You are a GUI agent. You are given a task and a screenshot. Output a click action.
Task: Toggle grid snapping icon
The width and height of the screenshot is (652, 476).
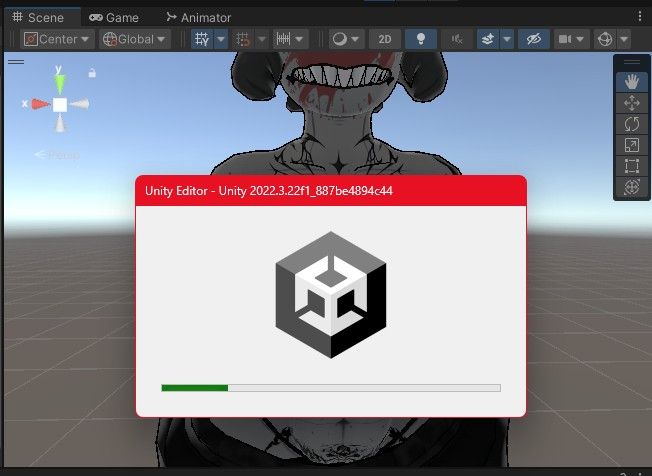coord(242,39)
